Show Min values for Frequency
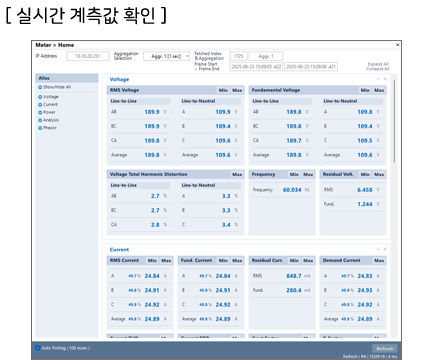433x361 pixels. click(x=294, y=174)
